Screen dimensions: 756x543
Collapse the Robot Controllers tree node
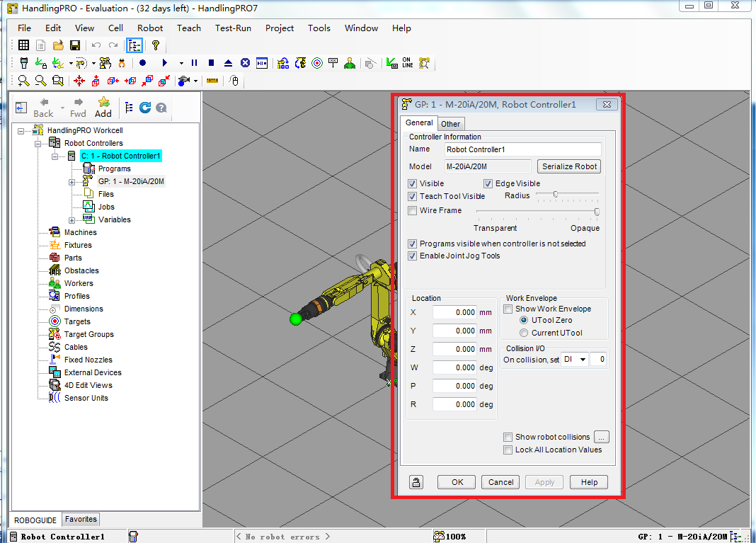[x=38, y=143]
